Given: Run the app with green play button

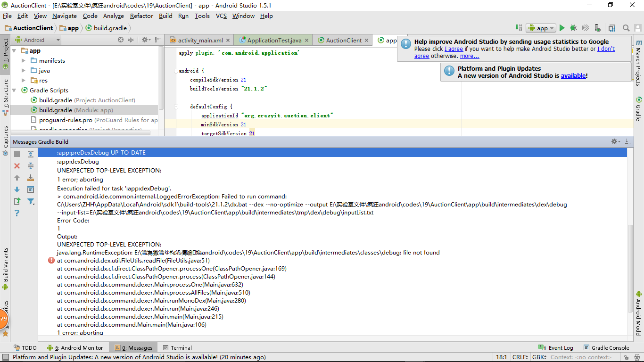Looking at the screenshot, I should pos(562,28).
